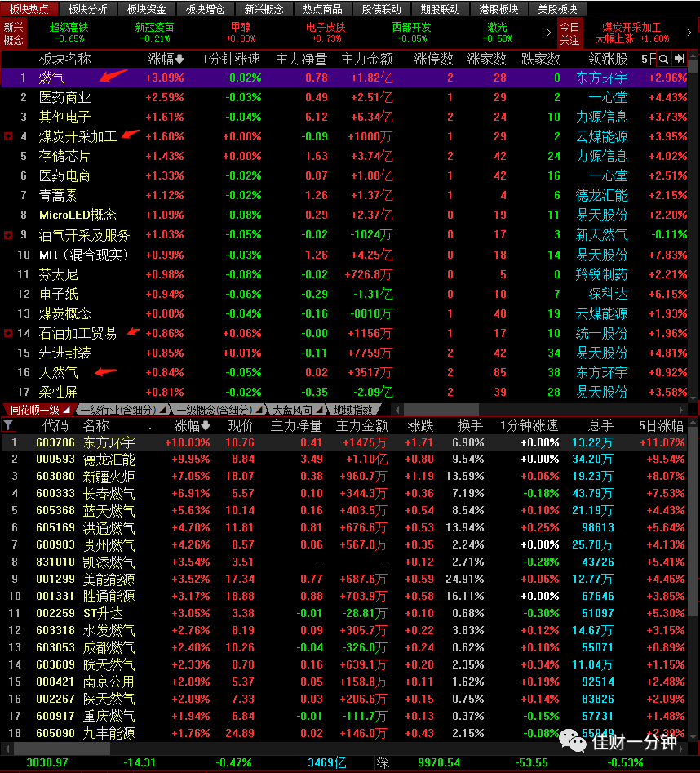Click the 新冠疫苗 concept ticker
Screen dimensions: 700x773
point(155,33)
